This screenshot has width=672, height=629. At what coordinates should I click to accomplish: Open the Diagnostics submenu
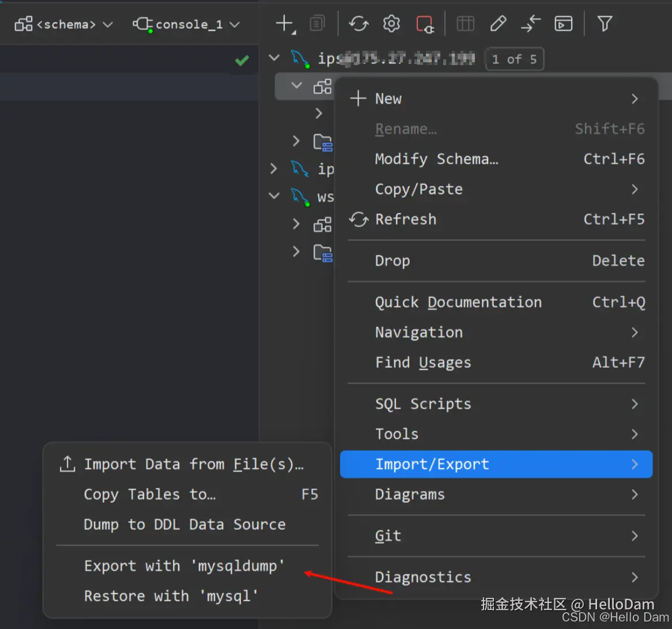pos(496,577)
